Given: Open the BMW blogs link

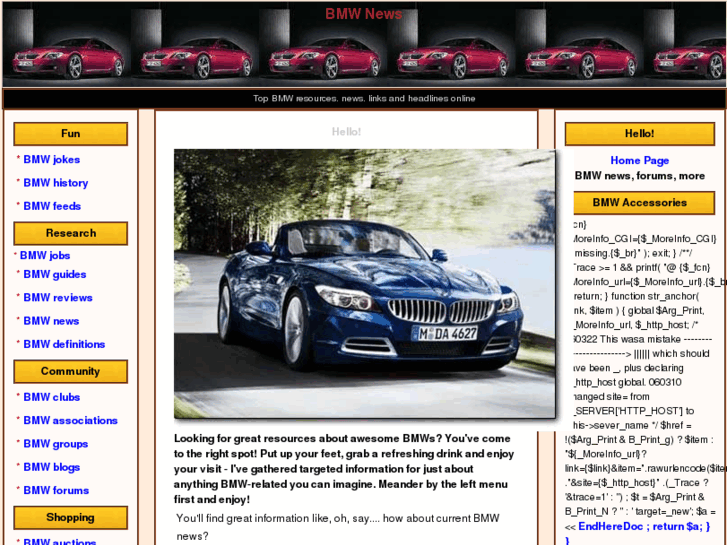Looking at the screenshot, I should (51, 467).
